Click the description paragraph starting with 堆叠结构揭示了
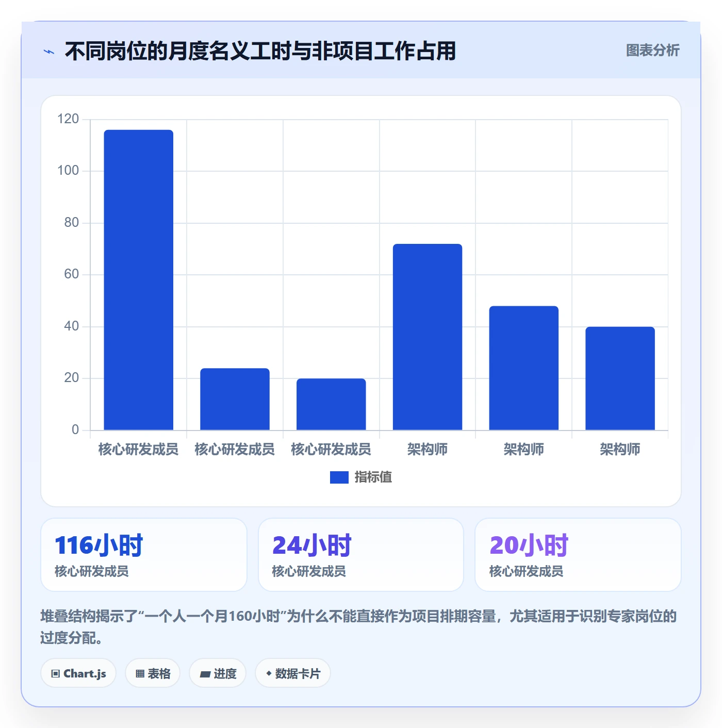This screenshot has height=728, width=722. [358, 627]
